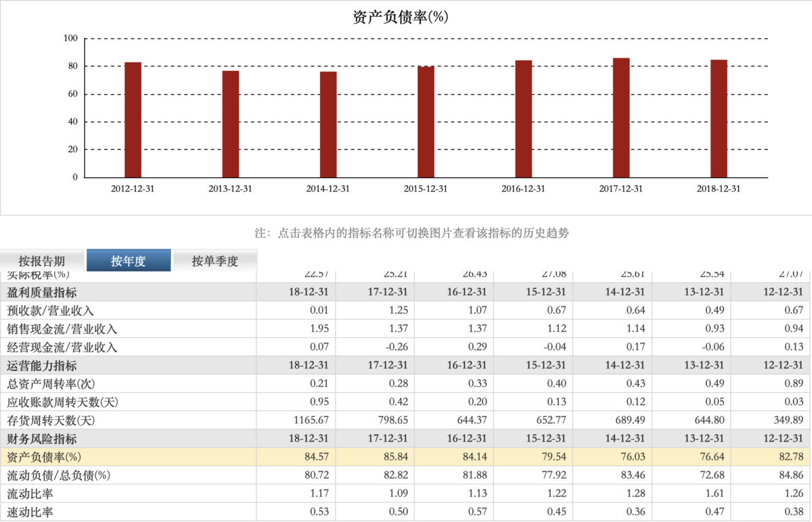Click the 盈利质量指标 section header

(x=42, y=293)
